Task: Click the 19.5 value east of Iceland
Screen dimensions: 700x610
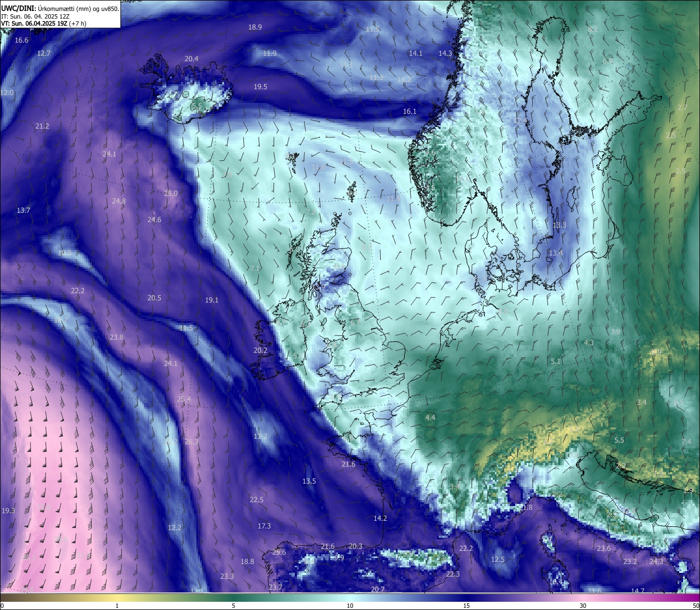Action: pos(260,86)
